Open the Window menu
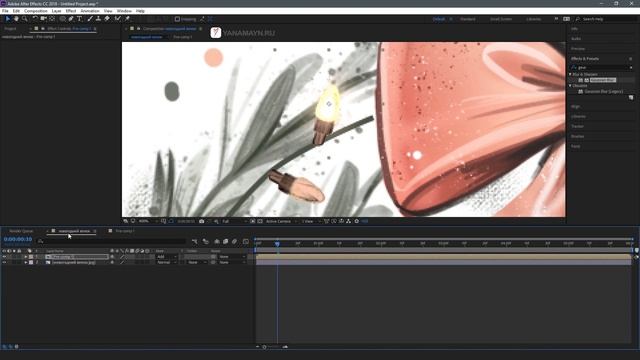The width and height of the screenshot is (640, 360). (124, 11)
